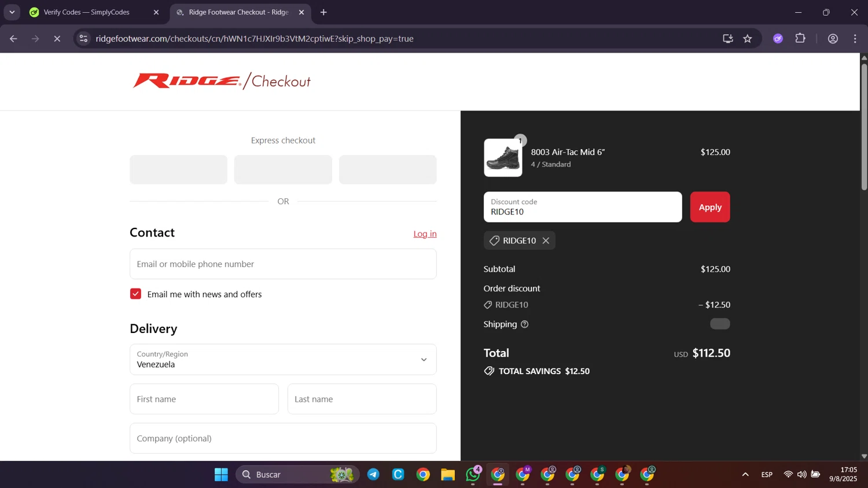Uncheck Email me with news and offers
This screenshot has width=868, height=488.
click(135, 294)
